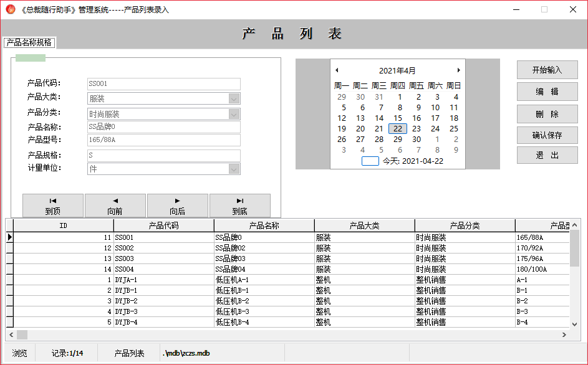Select April 22 in the calendar
The image size is (588, 365).
pos(398,128)
